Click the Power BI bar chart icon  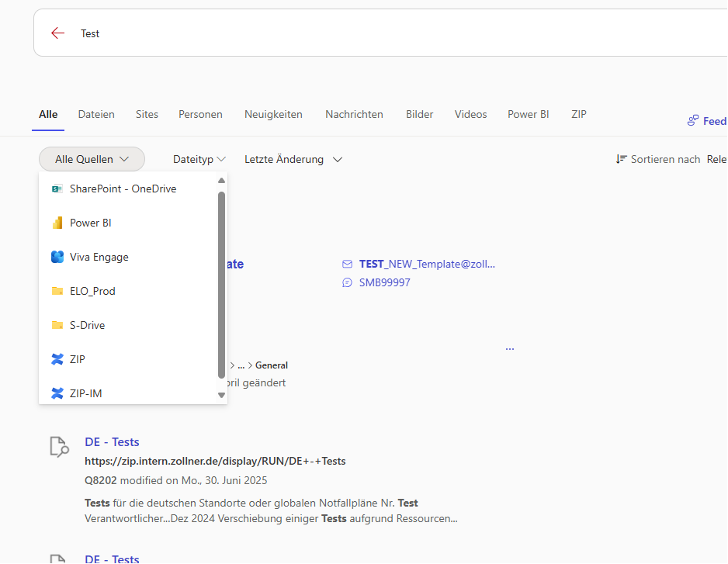pos(57,223)
